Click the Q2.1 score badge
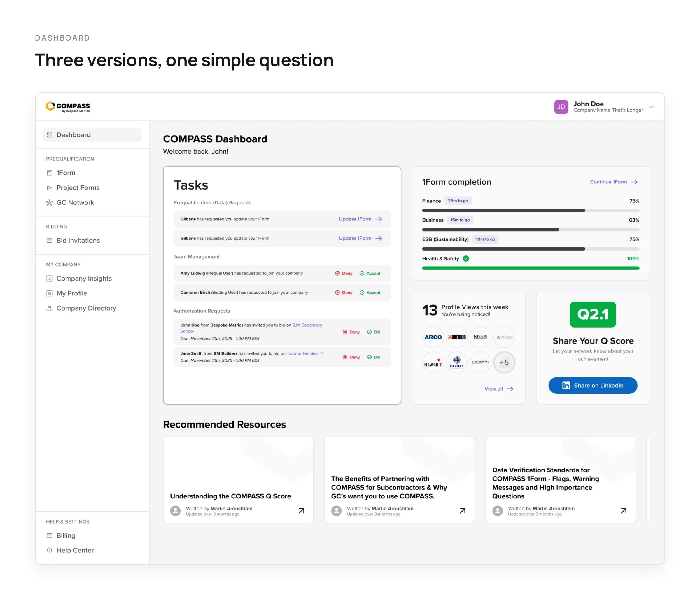The width and height of the screenshot is (700, 604). coord(593,314)
